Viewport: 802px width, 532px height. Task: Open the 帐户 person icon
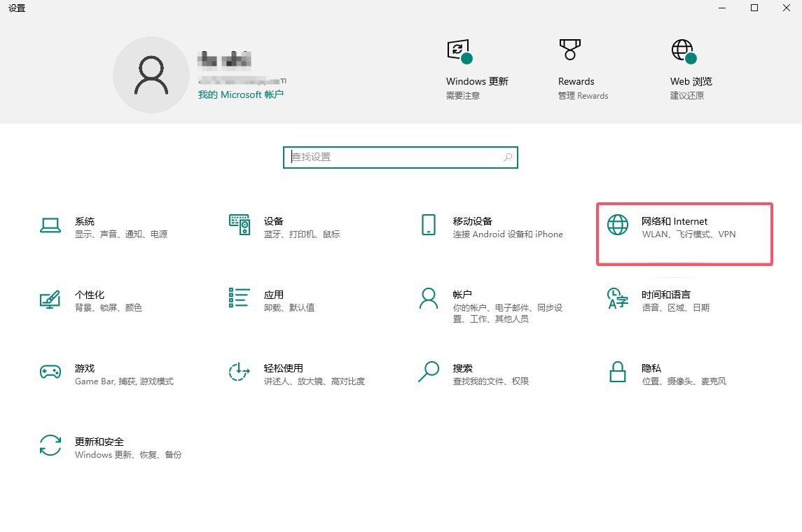pos(429,298)
